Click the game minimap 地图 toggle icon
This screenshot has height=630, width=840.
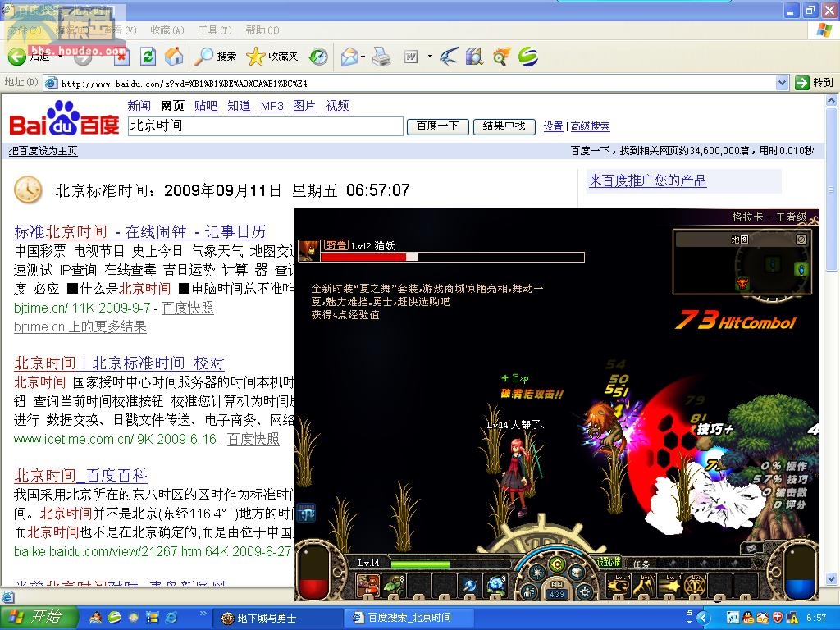click(x=801, y=240)
